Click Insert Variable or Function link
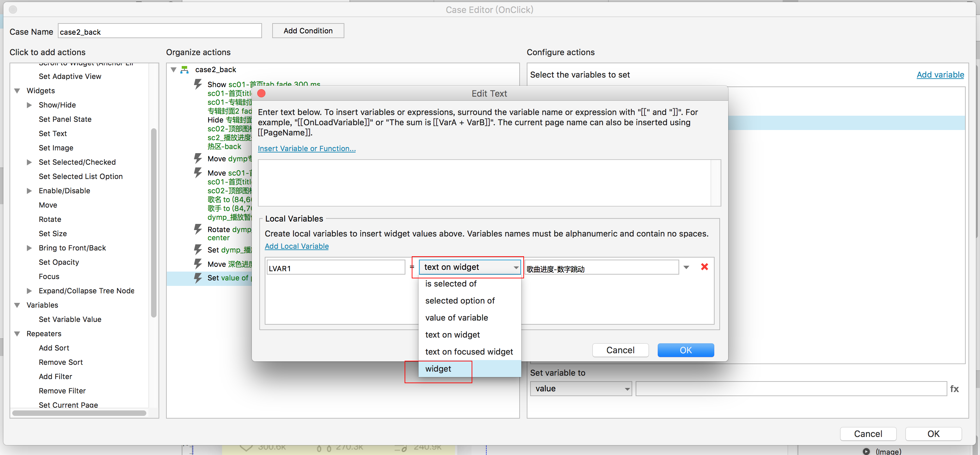The width and height of the screenshot is (980, 455). coord(306,149)
